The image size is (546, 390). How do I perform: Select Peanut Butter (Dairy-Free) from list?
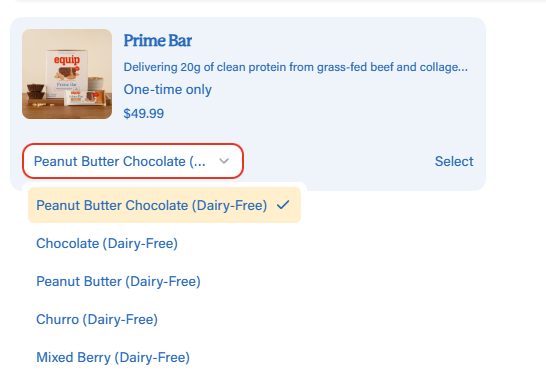pos(118,281)
